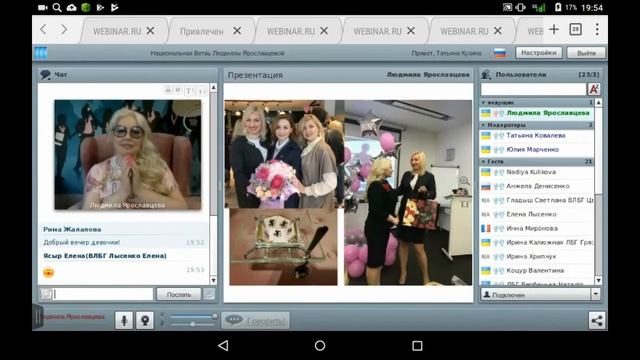Open the Подключен status dropdown

(x=596, y=294)
